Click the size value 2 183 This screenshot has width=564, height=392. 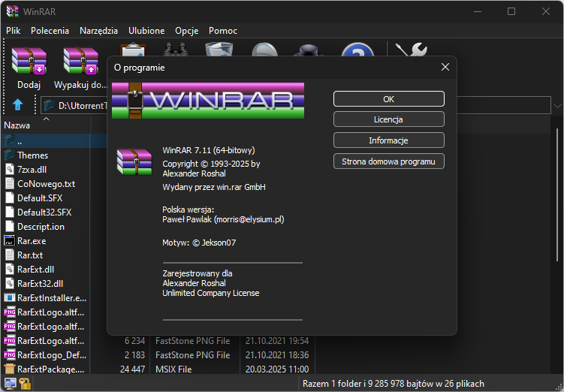click(x=134, y=354)
